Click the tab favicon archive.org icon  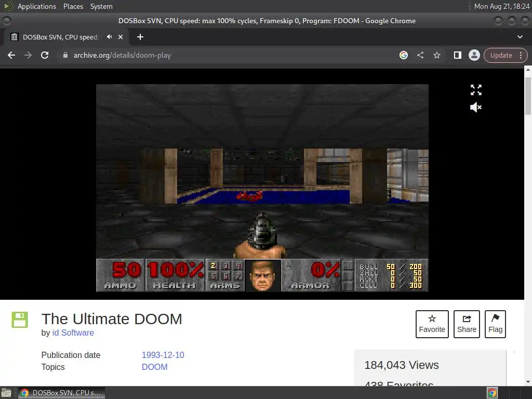14,37
